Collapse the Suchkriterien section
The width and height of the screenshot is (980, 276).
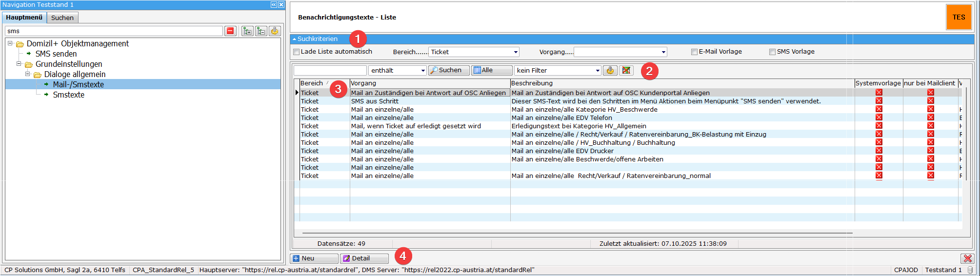click(295, 39)
